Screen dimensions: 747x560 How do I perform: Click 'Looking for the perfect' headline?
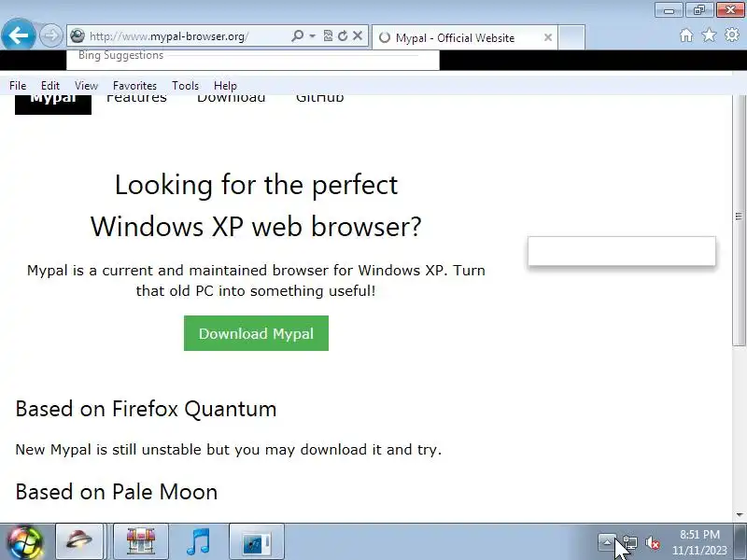click(x=256, y=185)
